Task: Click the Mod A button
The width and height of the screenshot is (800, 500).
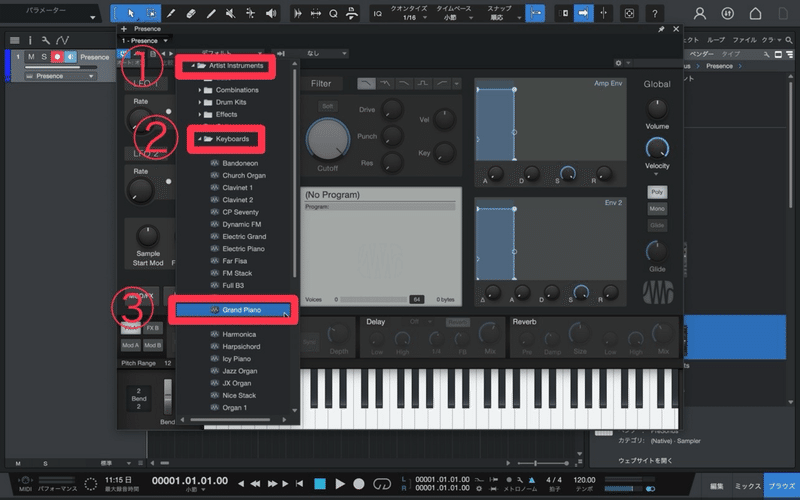Action: 131,345
